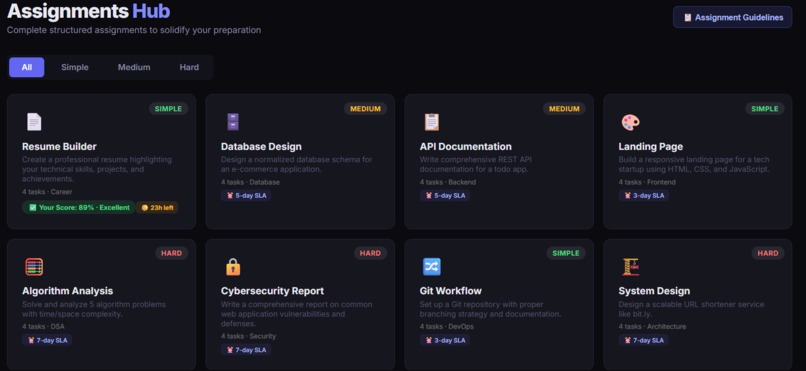Screen dimensions: 806x371
Task: Select the All filter tab
Action: pos(27,67)
